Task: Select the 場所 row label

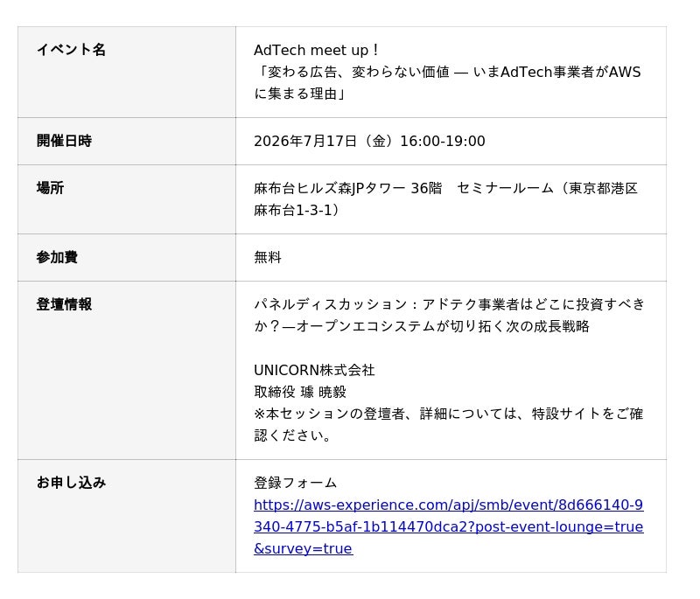Action: point(127,199)
